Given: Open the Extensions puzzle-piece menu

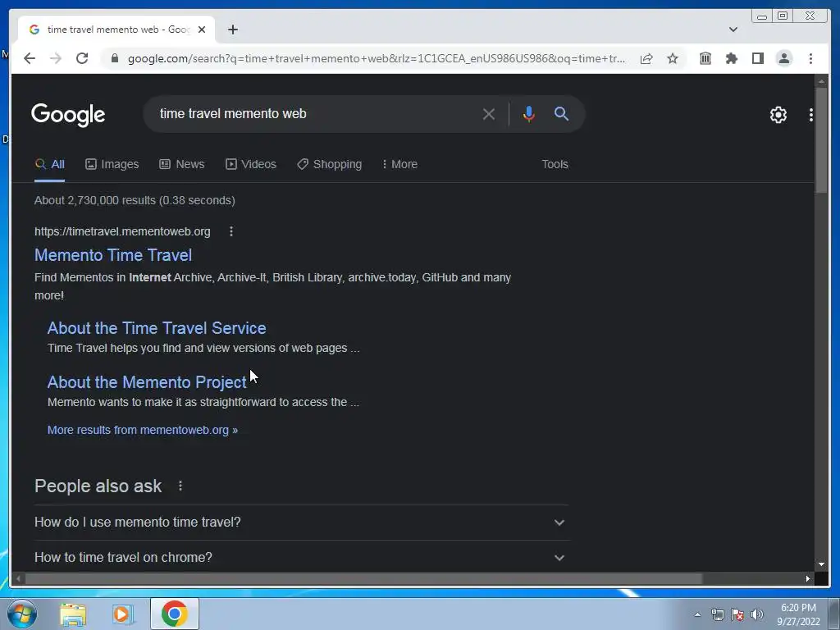Looking at the screenshot, I should [x=731, y=58].
